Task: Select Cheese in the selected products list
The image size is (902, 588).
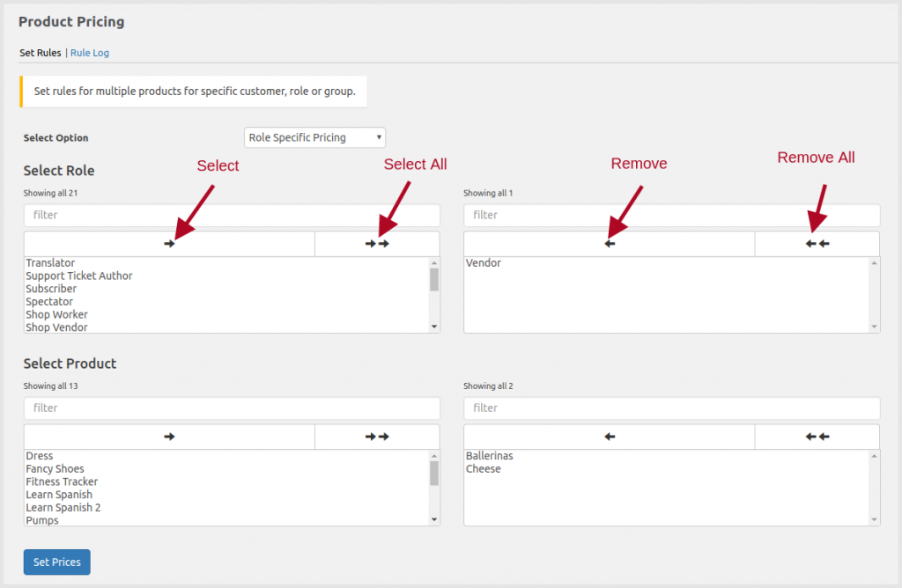Action: point(484,469)
